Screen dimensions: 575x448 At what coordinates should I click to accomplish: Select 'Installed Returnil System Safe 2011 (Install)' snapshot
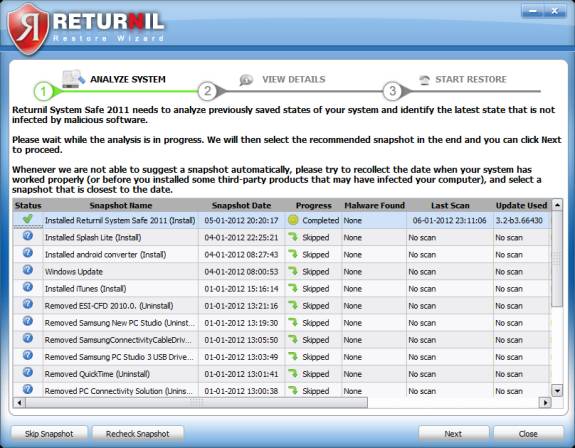[x=120, y=220]
